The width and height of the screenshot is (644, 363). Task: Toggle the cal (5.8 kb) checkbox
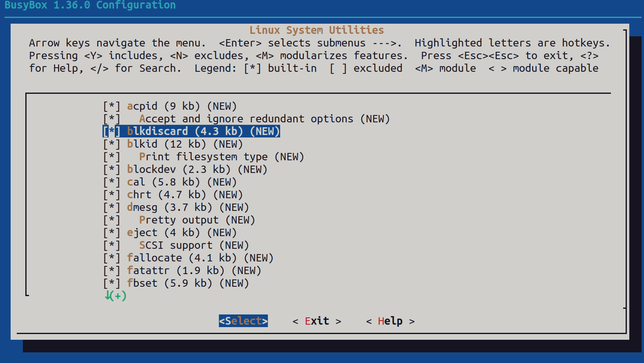click(111, 182)
